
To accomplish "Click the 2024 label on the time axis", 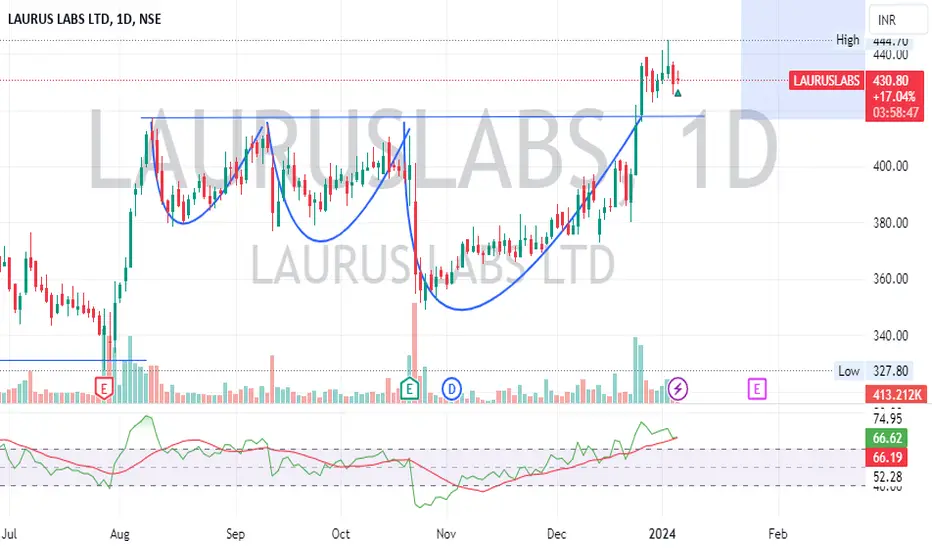I will click(x=662, y=534).
